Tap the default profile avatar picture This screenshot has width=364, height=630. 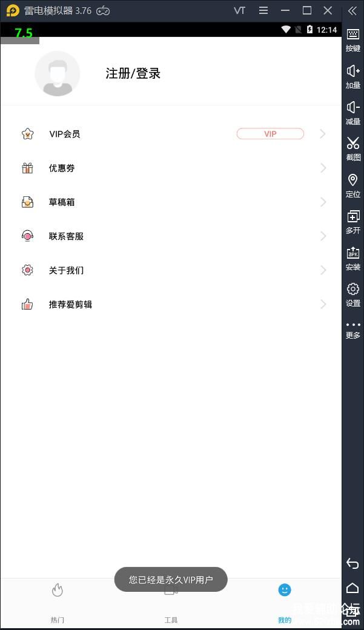[x=58, y=73]
